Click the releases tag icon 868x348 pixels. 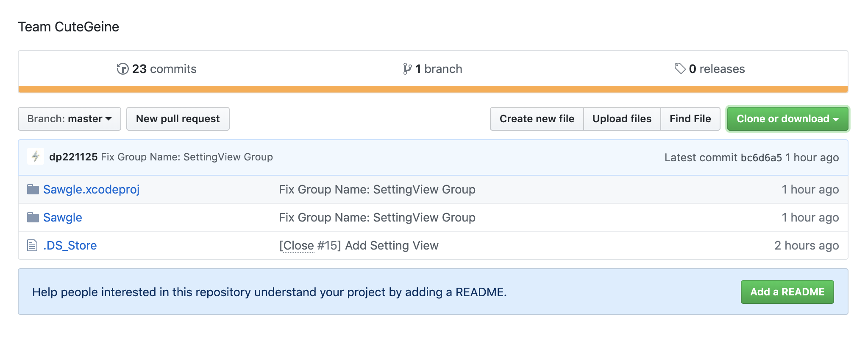tap(680, 68)
